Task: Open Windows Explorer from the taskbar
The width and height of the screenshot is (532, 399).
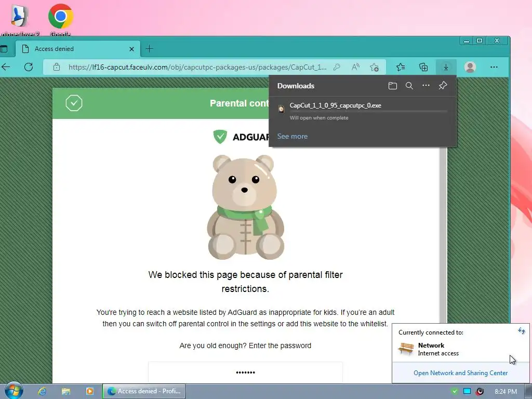Action: pyautogui.click(x=66, y=391)
